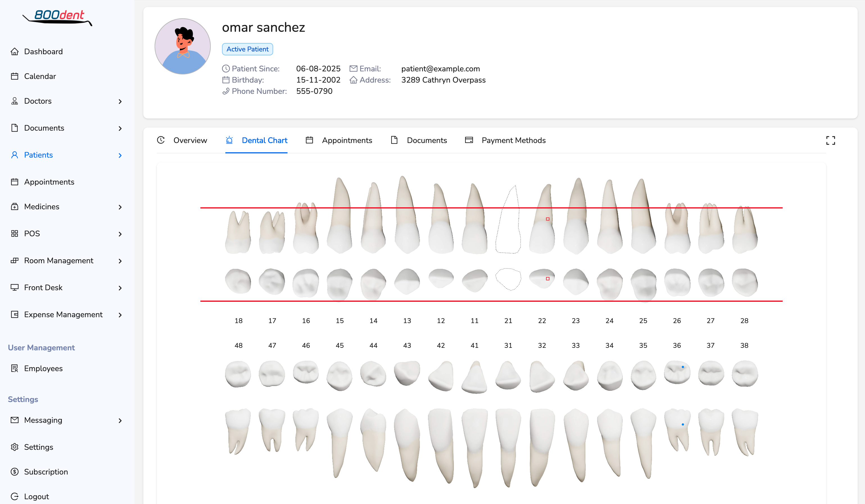Image resolution: width=865 pixels, height=504 pixels.
Task: Expand the Messaging submenu arrow
Action: tap(120, 421)
